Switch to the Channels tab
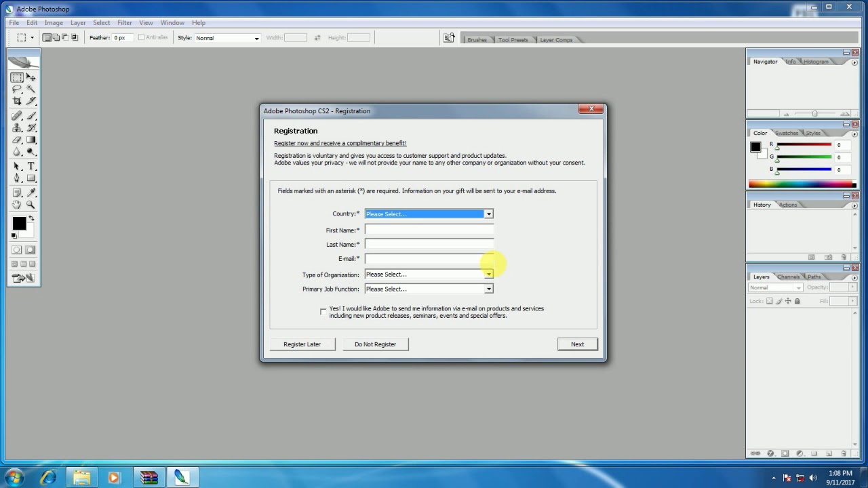The width and height of the screenshot is (868, 488). coord(789,277)
